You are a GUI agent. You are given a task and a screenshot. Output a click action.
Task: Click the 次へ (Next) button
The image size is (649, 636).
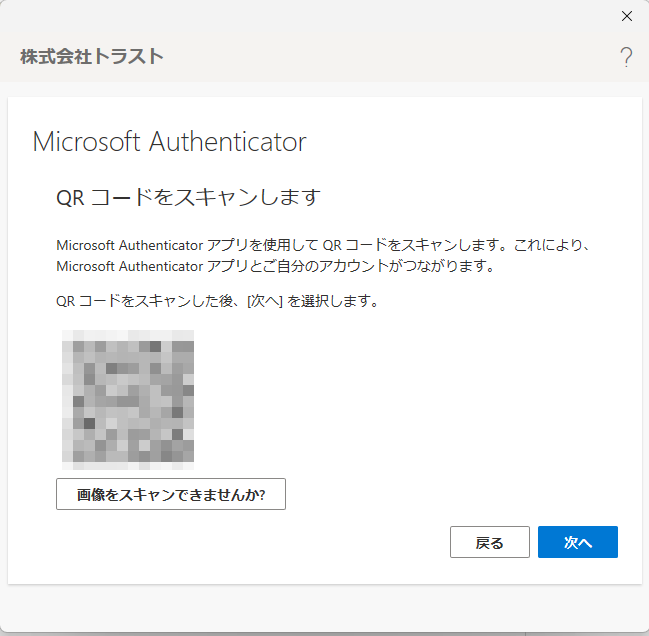point(577,542)
